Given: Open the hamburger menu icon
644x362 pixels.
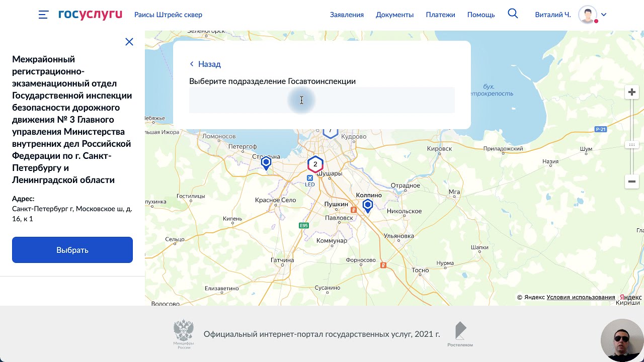Looking at the screenshot, I should click(x=43, y=15).
